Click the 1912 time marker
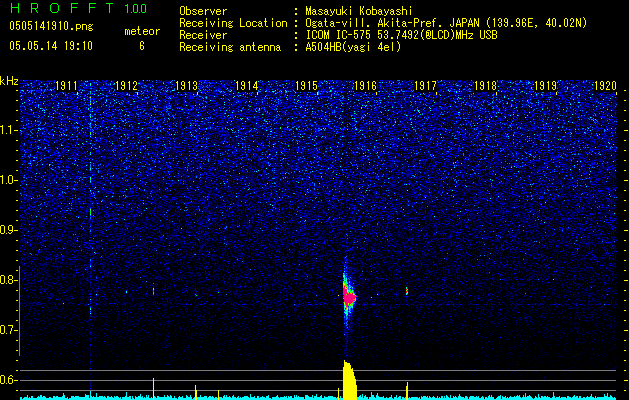 126,86
